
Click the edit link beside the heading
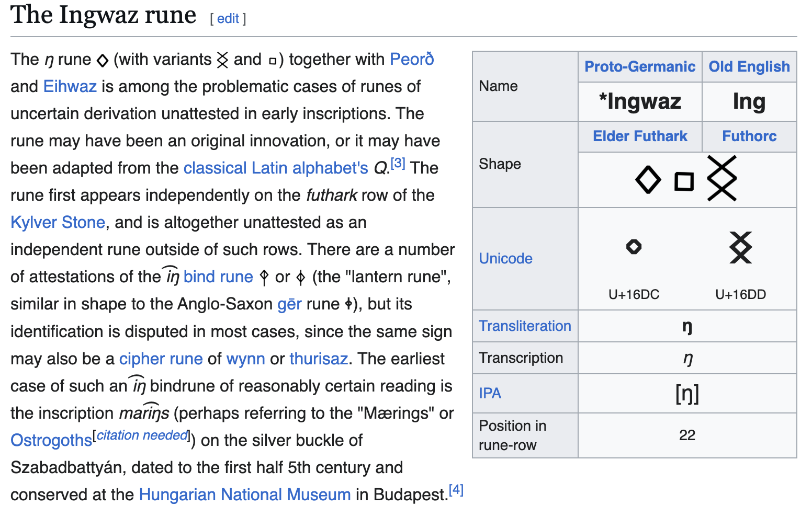click(x=228, y=18)
